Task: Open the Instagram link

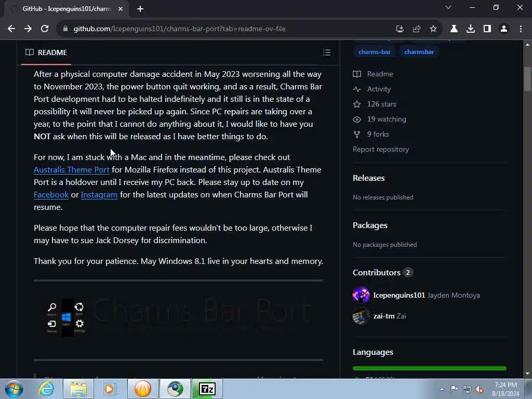Action: pos(99,195)
